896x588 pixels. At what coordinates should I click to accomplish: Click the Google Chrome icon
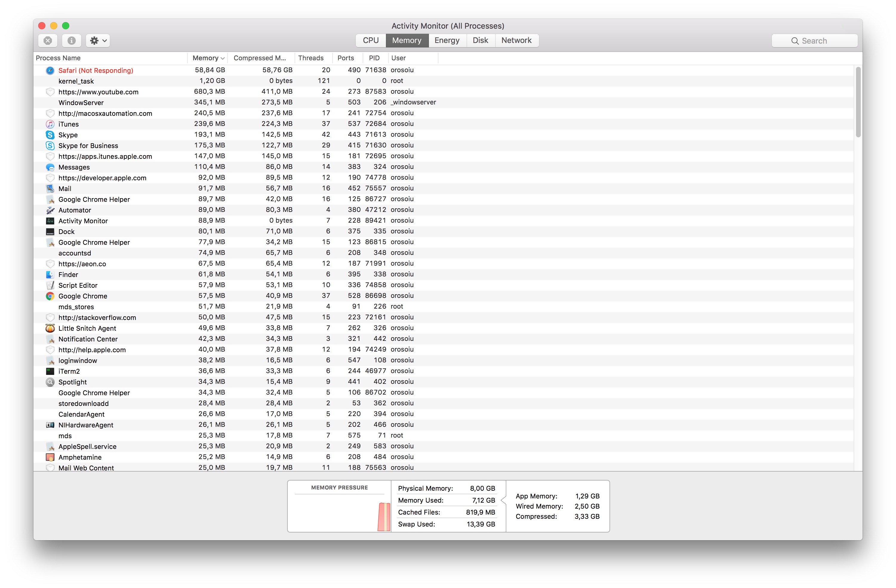[50, 296]
